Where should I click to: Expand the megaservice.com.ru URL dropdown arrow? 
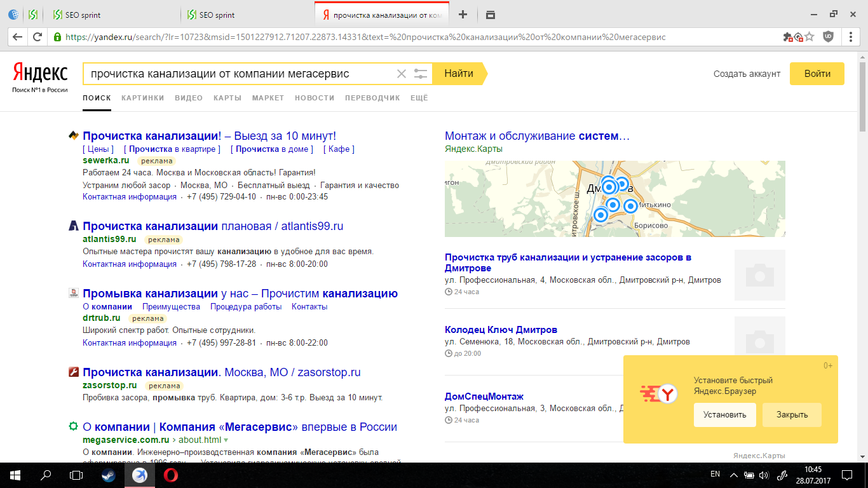pyautogui.click(x=226, y=440)
